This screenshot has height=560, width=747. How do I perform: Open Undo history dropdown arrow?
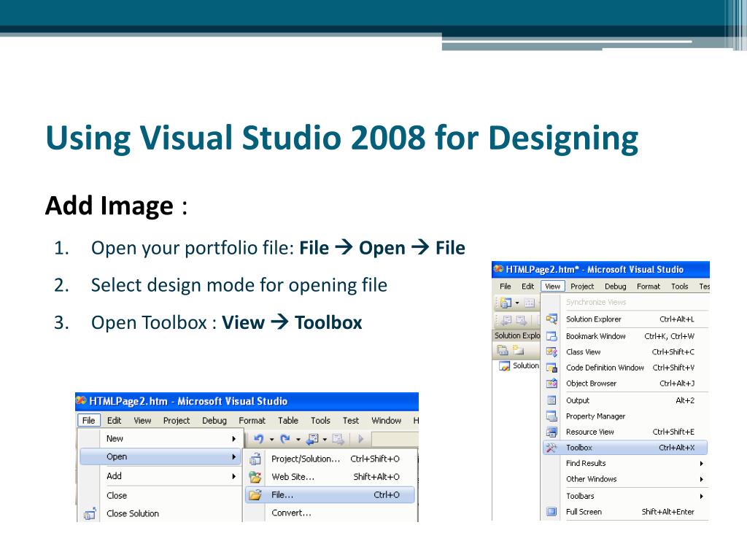[x=272, y=439]
